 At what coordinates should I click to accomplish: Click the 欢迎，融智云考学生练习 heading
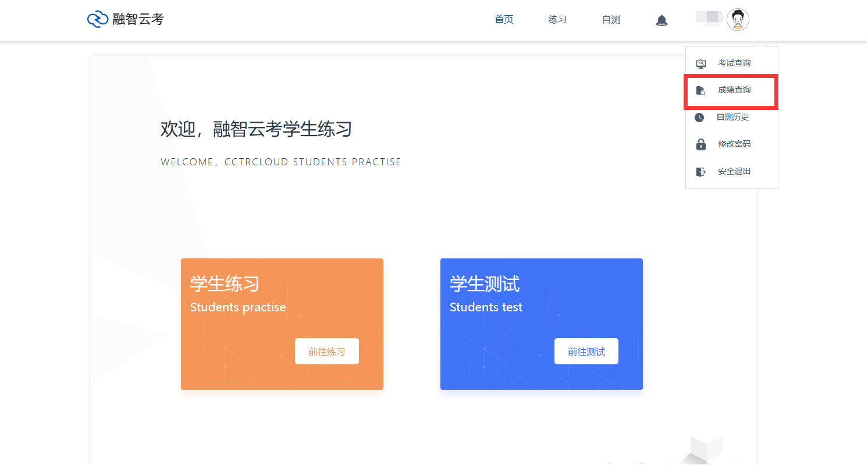pyautogui.click(x=257, y=129)
